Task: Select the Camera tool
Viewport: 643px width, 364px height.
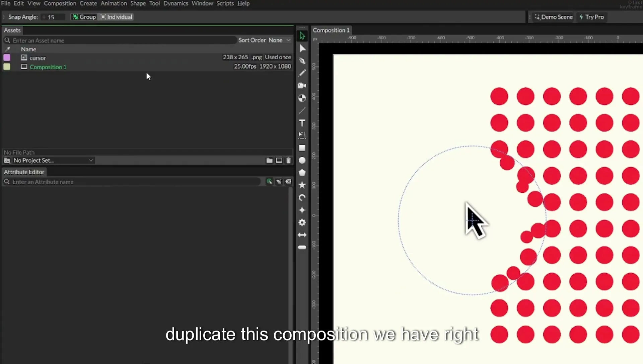Action: pyautogui.click(x=302, y=86)
